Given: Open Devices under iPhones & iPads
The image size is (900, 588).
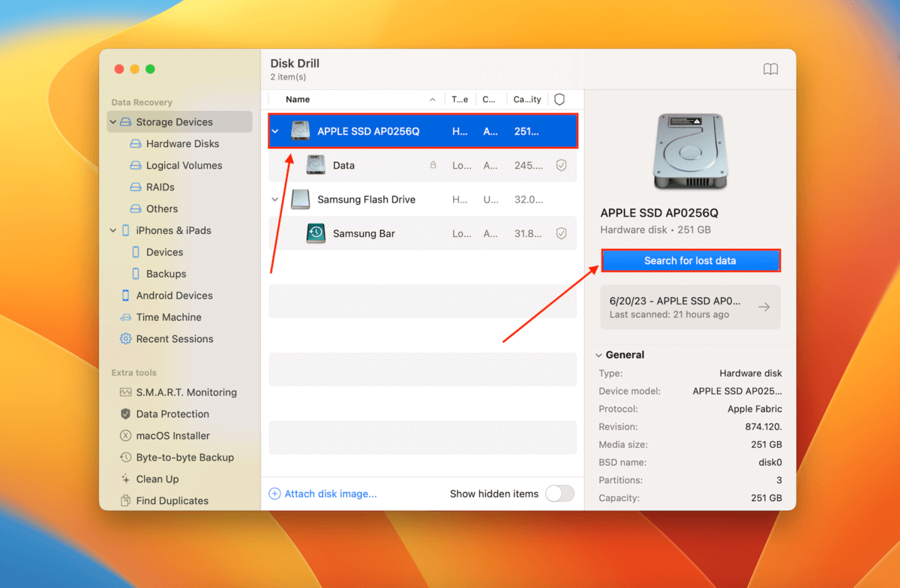Looking at the screenshot, I should (164, 253).
